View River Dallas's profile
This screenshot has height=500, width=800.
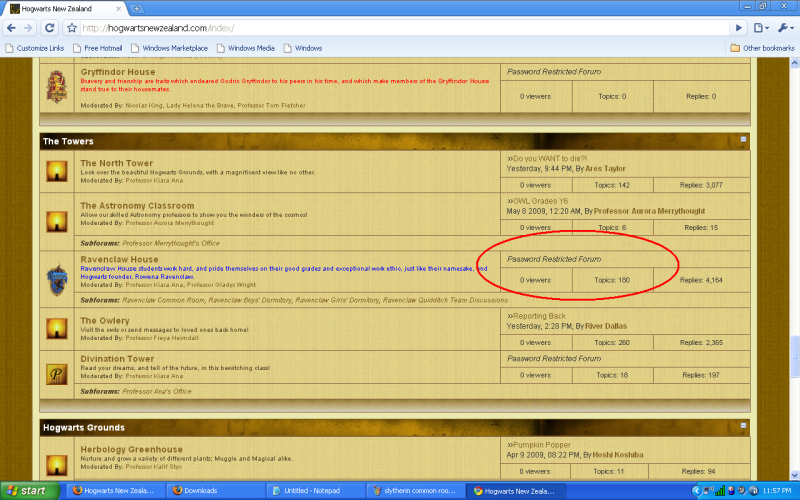(x=606, y=326)
